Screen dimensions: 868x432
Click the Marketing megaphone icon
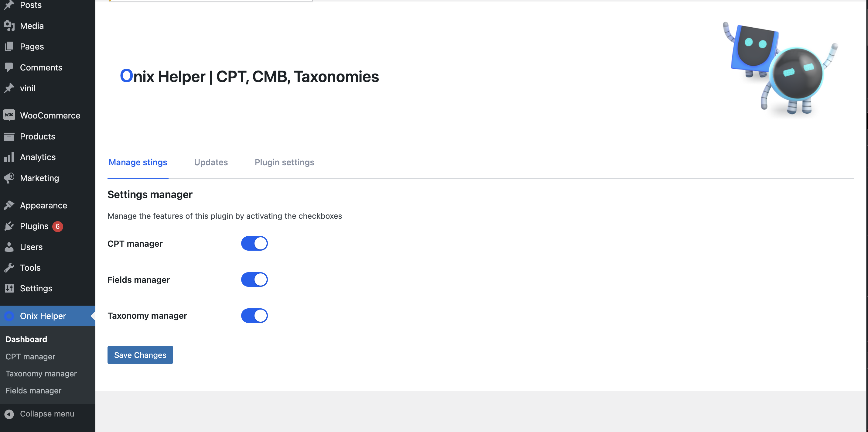(x=9, y=178)
